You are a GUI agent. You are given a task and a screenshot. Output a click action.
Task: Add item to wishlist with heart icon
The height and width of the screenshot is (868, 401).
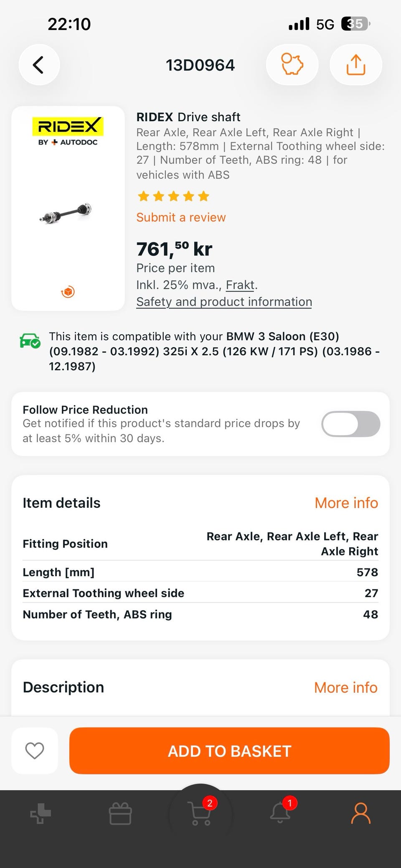pos(35,751)
